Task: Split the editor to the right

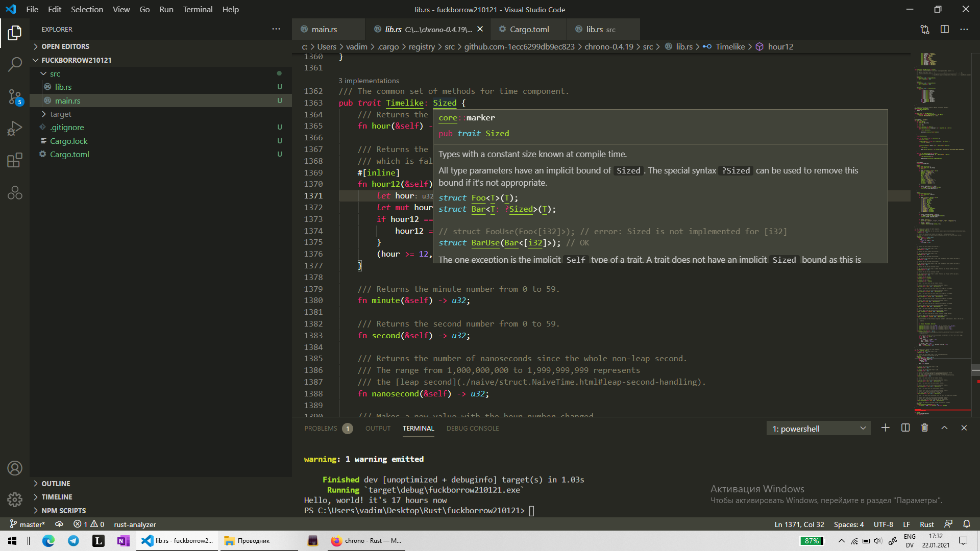Action: 945,29
